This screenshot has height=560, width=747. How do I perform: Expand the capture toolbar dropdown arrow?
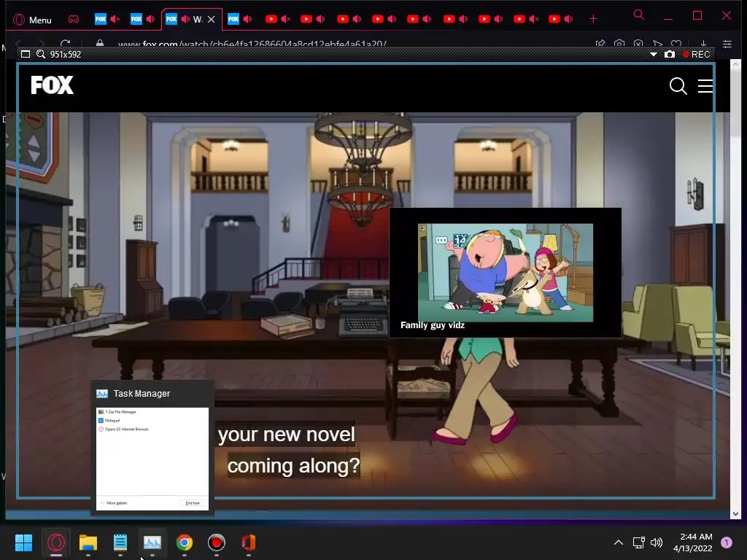[653, 54]
